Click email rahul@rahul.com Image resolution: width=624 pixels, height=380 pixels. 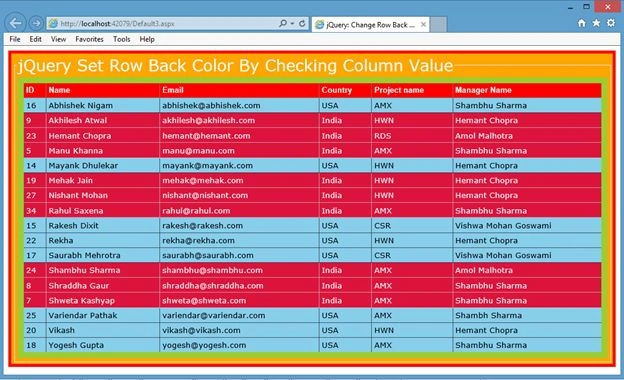pyautogui.click(x=196, y=211)
